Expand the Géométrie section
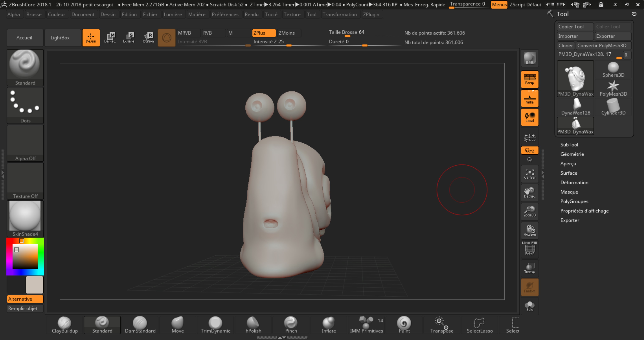Image resolution: width=644 pixels, height=340 pixels. (572, 154)
